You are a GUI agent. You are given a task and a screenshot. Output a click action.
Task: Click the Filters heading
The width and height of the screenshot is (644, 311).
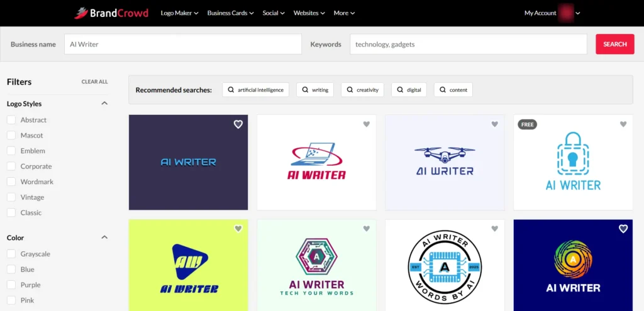click(x=19, y=82)
